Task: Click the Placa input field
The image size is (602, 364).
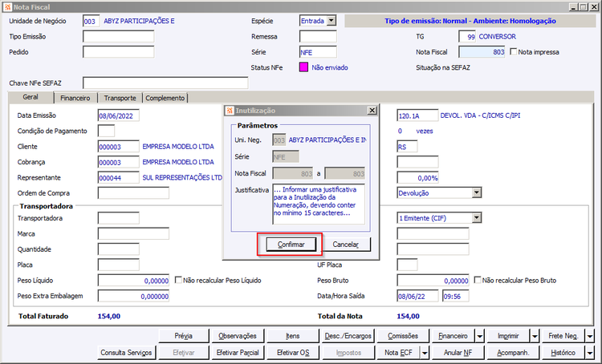Action: click(118, 265)
